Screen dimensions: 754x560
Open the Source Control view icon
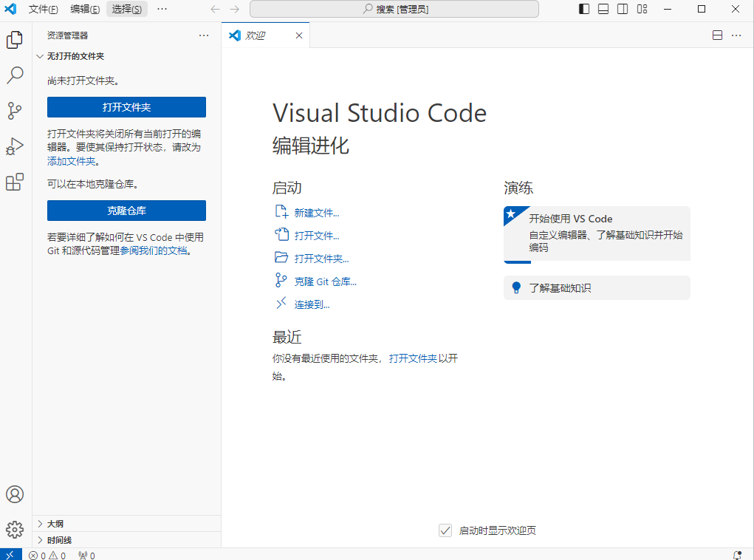15,111
